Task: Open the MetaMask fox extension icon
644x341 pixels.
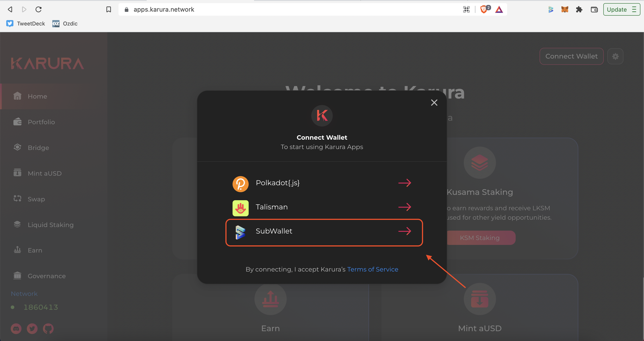Action: coord(565,9)
